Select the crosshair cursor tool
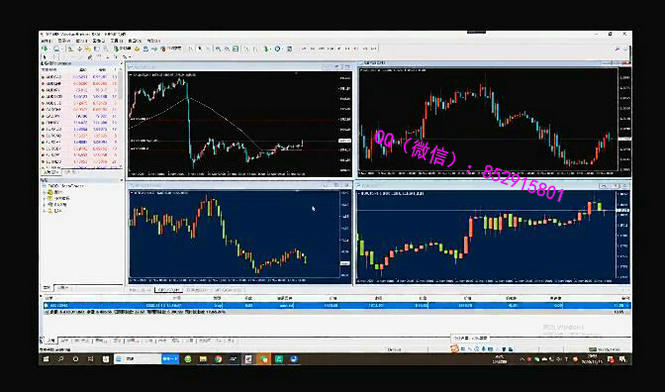This screenshot has height=392, width=665. click(199, 49)
